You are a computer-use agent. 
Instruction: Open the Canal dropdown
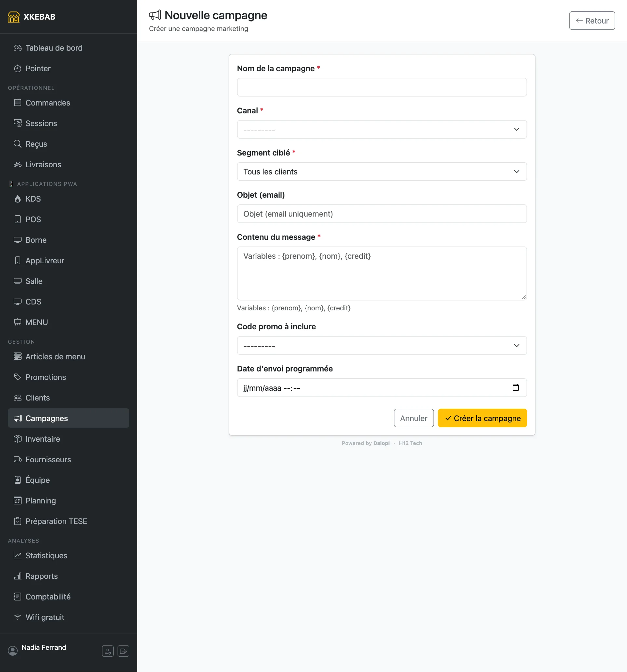[x=382, y=129]
